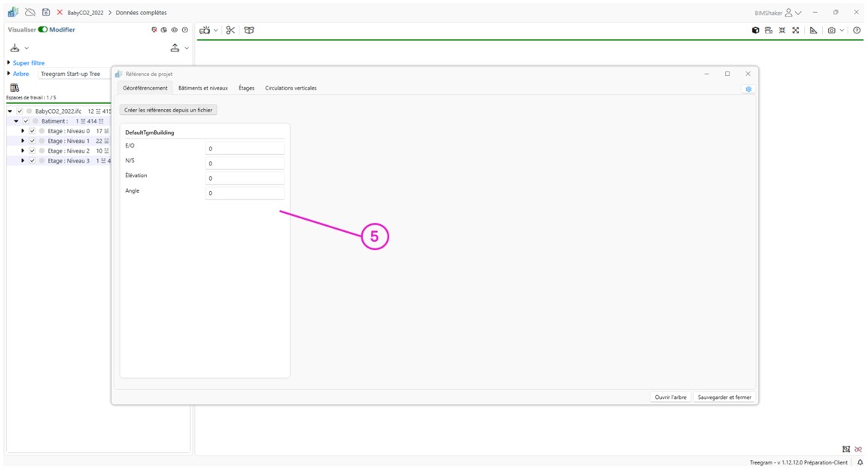Click the Élévation input field
The width and height of the screenshot is (868, 469).
pyautogui.click(x=244, y=178)
